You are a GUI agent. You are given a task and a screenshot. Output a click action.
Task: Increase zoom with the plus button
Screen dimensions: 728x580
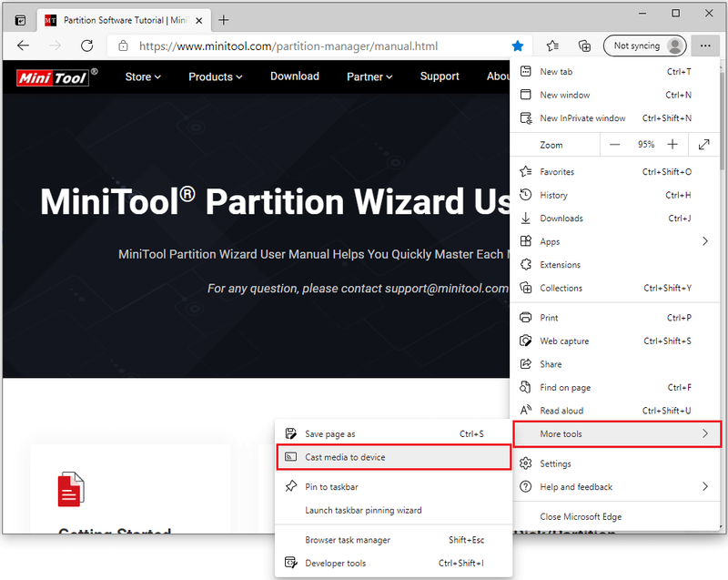(672, 145)
